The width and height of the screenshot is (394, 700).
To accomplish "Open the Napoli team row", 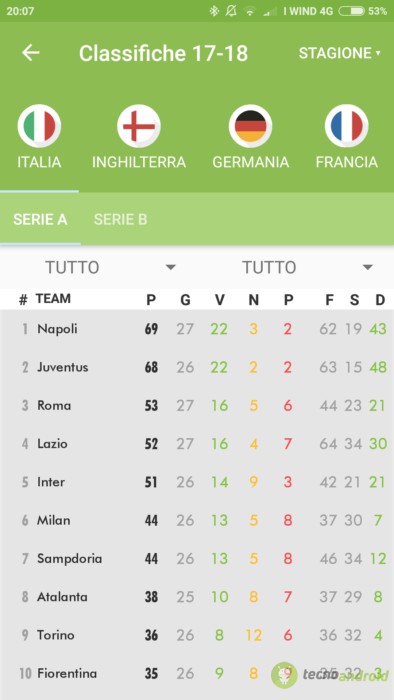I will coord(197,329).
